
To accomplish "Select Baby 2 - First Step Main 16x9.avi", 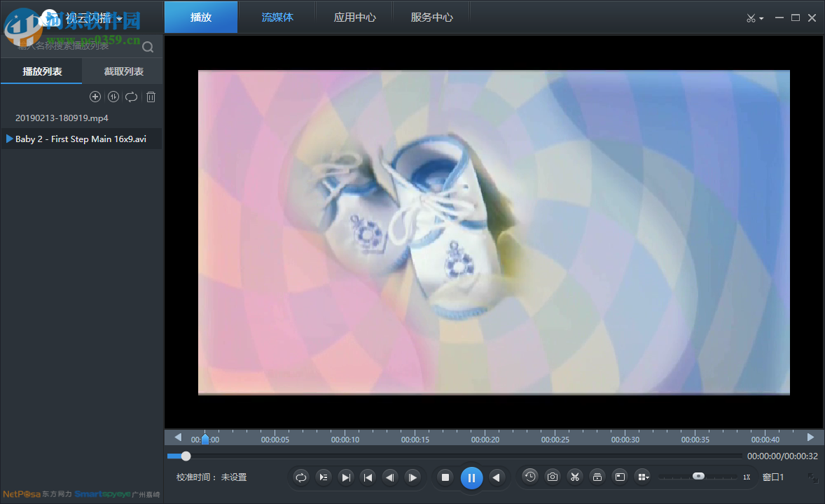I will [x=81, y=139].
